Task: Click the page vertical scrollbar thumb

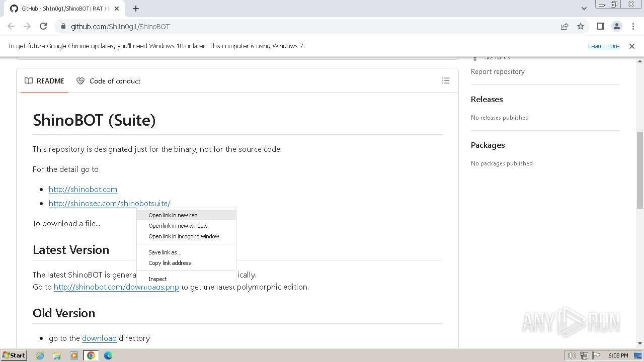Action: click(639, 170)
